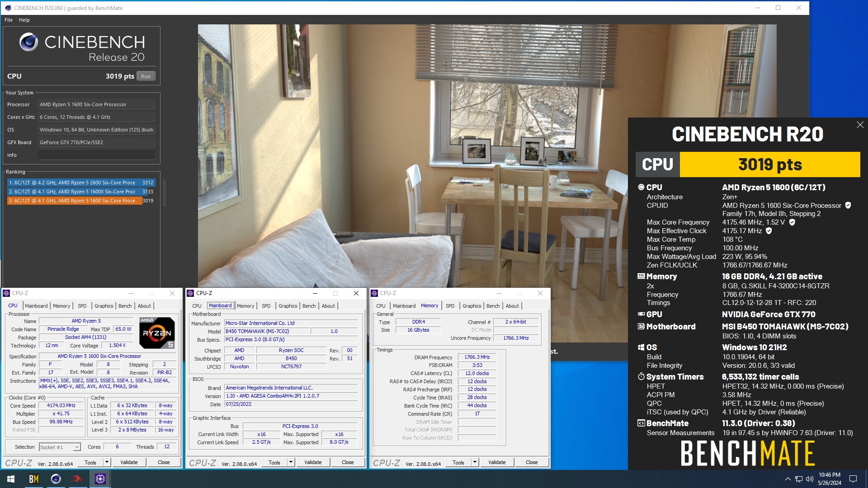Open Graphics tab in right CPU-Z window
The width and height of the screenshot is (868, 488).
pos(472,306)
